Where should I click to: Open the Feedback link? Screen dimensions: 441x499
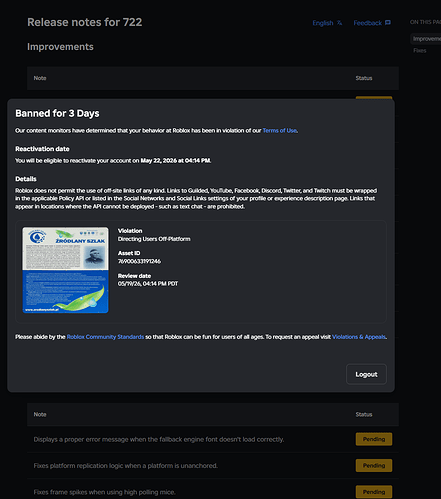point(372,23)
